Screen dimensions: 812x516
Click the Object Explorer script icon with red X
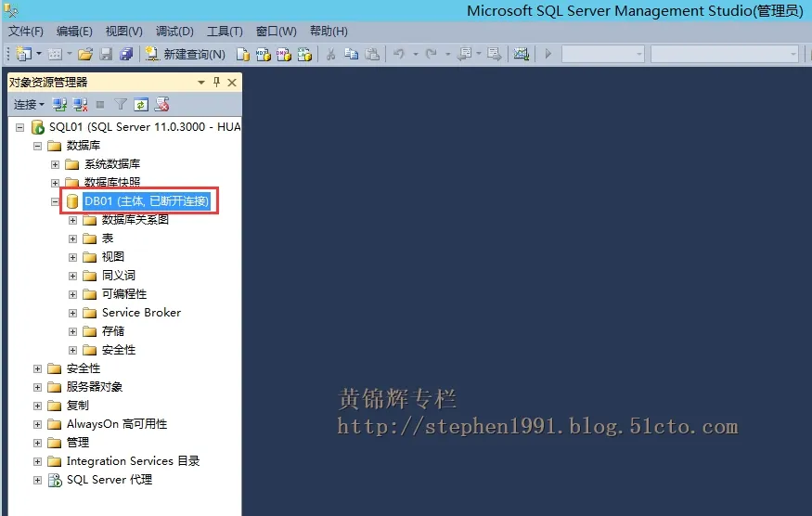pos(162,105)
